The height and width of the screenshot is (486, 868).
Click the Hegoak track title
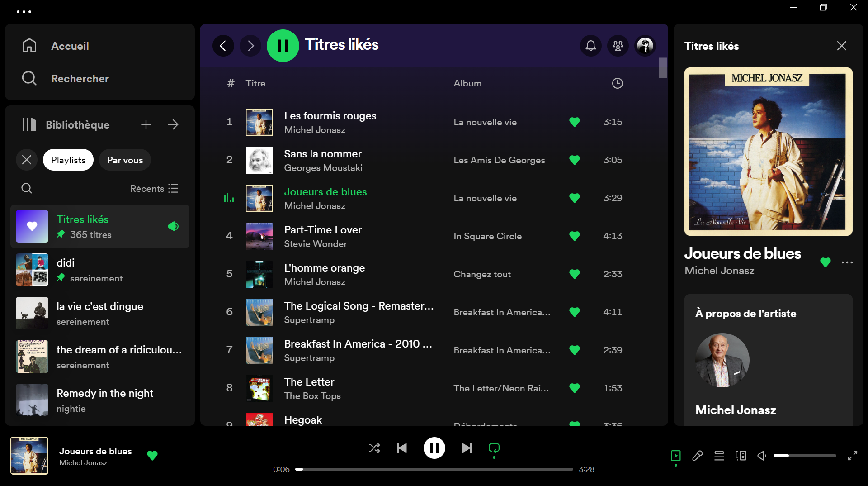point(303,420)
